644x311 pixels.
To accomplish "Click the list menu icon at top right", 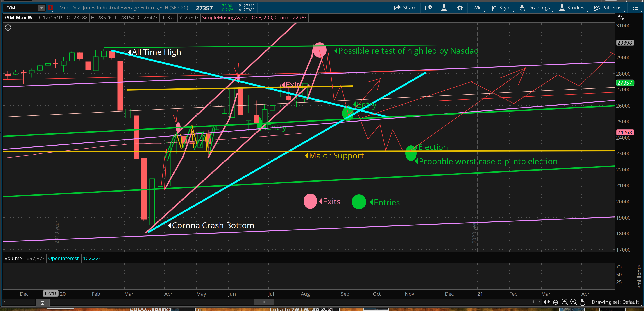I will tap(635, 8).
